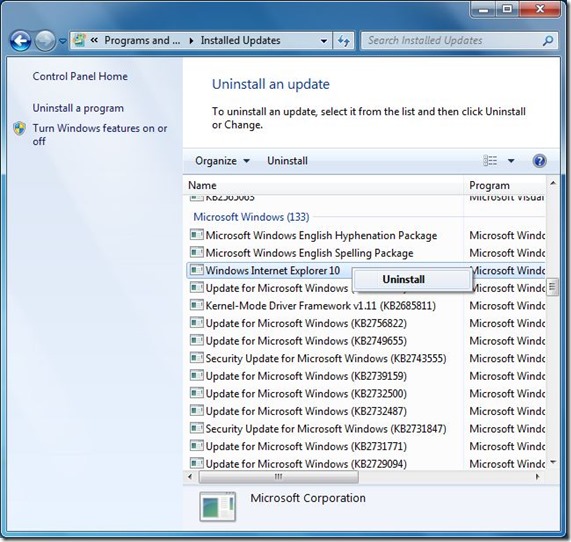
Task: Select Security Update (KB2743555)
Action: pos(326,358)
